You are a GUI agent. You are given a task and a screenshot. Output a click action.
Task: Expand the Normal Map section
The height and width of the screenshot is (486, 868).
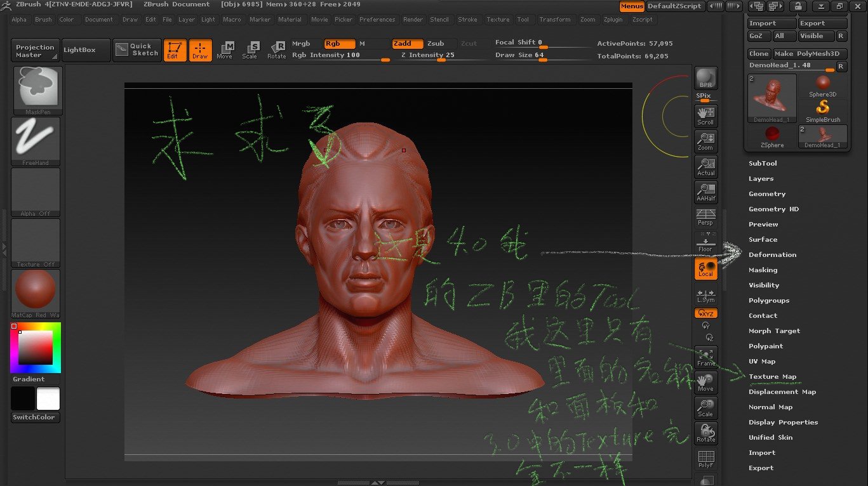click(x=770, y=407)
